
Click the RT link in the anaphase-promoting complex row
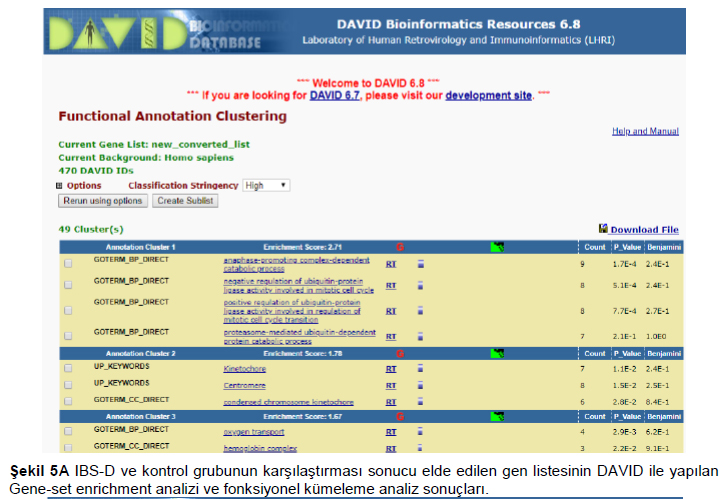pos(391,264)
